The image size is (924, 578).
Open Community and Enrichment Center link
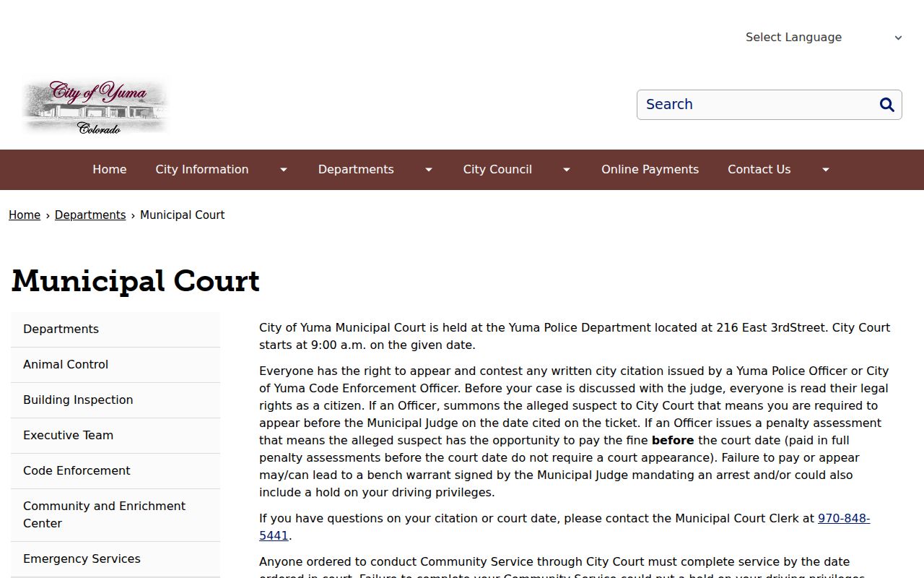(115, 515)
